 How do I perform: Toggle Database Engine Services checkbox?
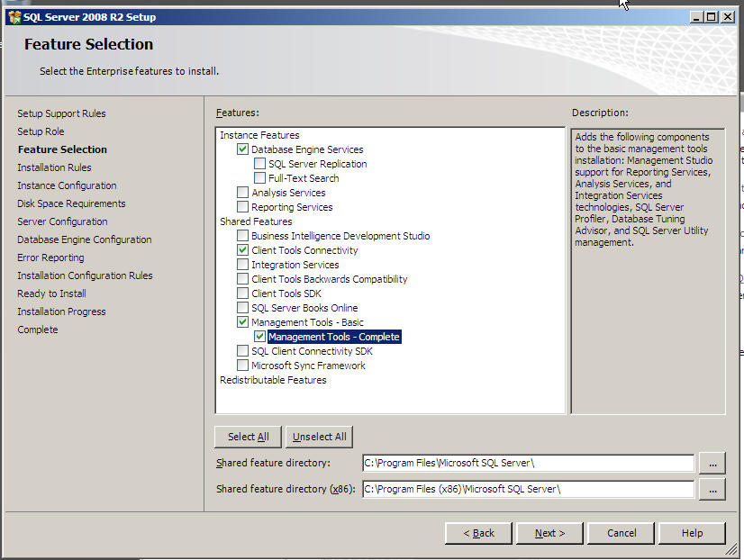click(x=242, y=149)
